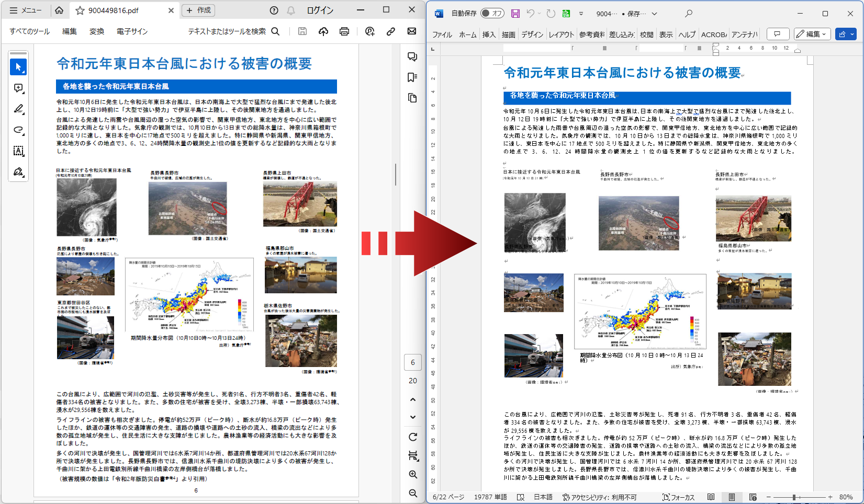Adjust the Word zoom slider
The image size is (864, 504).
794,497
